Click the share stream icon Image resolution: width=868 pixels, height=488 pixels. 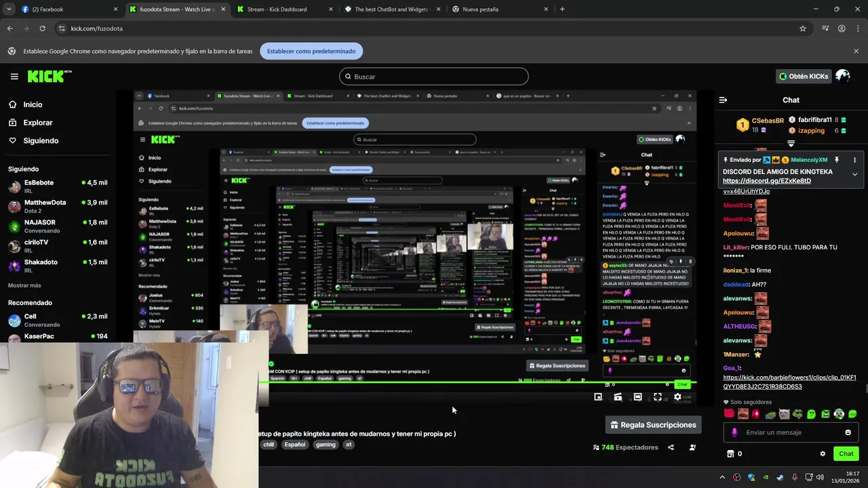point(671,447)
